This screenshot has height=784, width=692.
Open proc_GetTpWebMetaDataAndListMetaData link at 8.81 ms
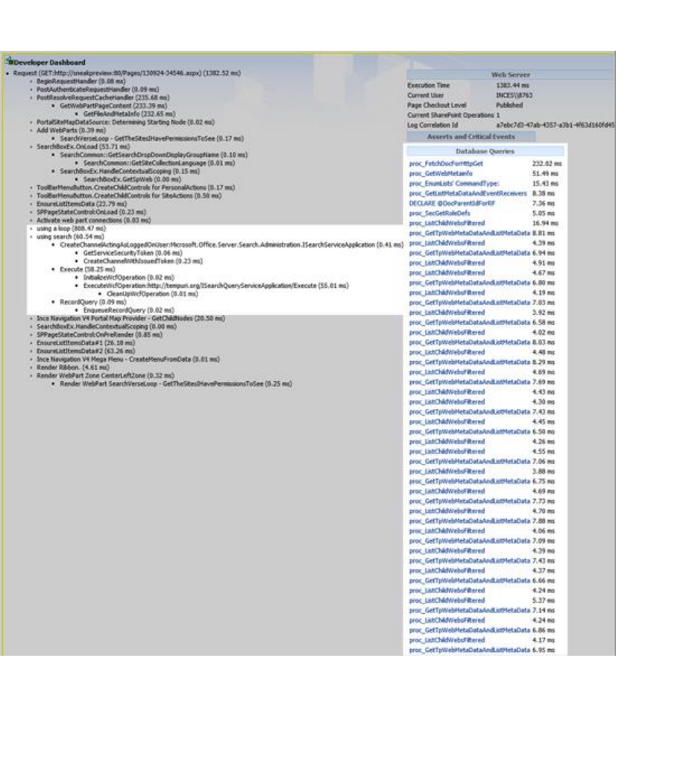470,233
